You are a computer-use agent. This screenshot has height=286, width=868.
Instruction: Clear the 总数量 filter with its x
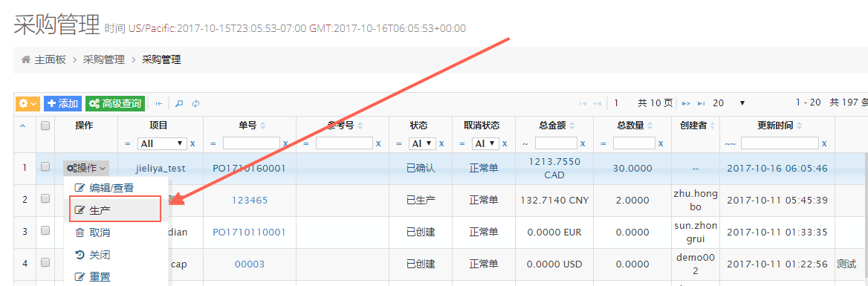(661, 143)
